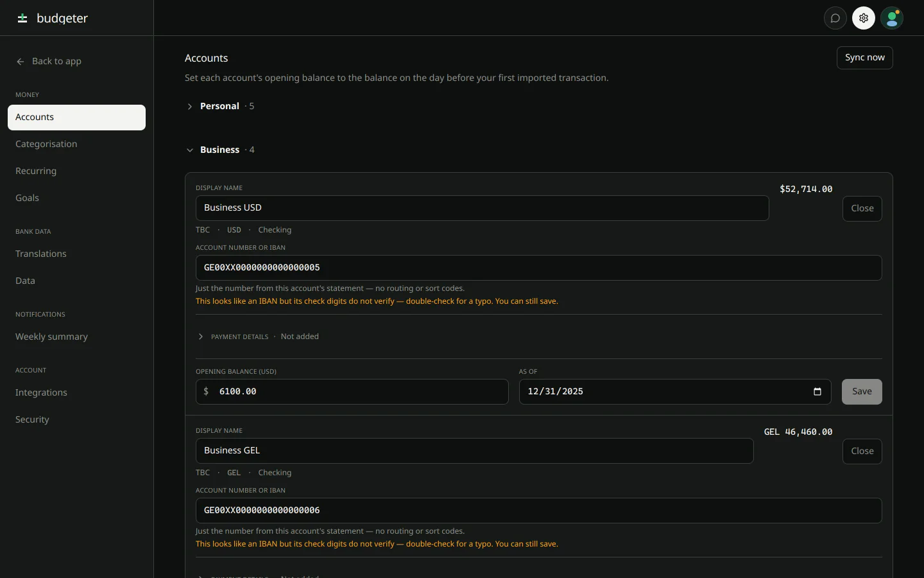Screen dimensions: 924x578
Task: Close the Business GEL account
Action: coord(862,451)
